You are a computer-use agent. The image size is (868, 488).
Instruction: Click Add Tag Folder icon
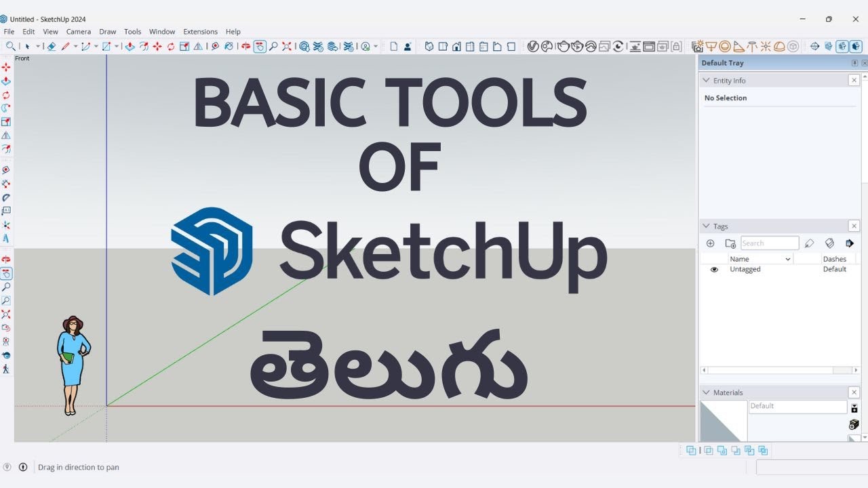730,243
